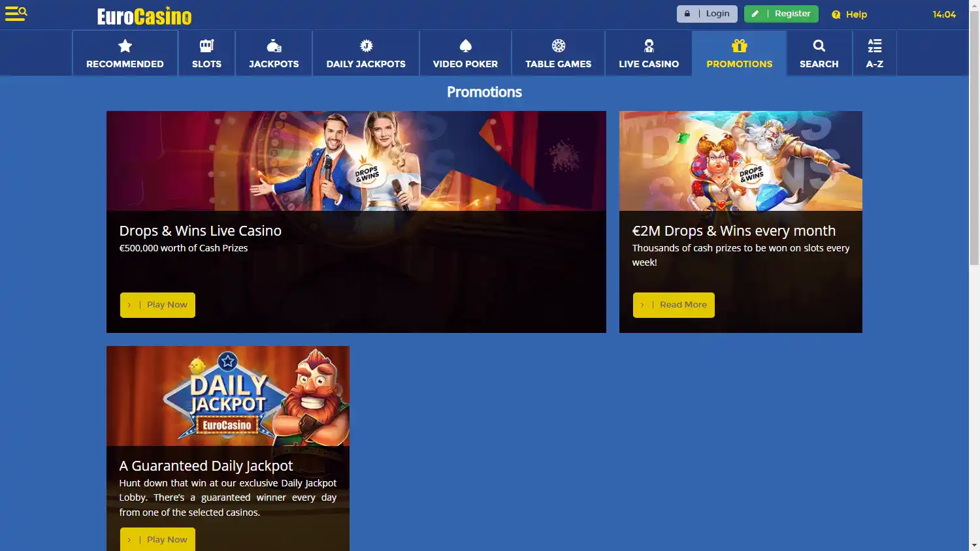980x551 pixels.
Task: Click the star icon above Recommended
Action: 125,46
